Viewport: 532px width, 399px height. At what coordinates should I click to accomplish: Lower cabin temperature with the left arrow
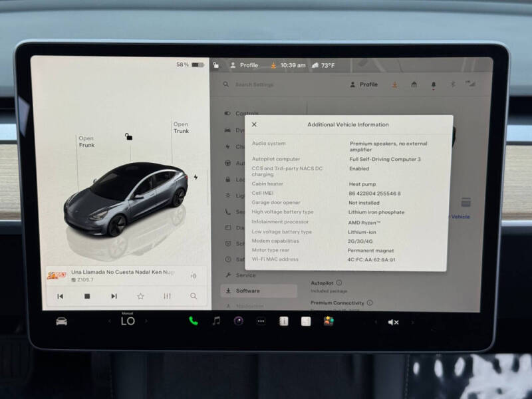click(x=108, y=322)
